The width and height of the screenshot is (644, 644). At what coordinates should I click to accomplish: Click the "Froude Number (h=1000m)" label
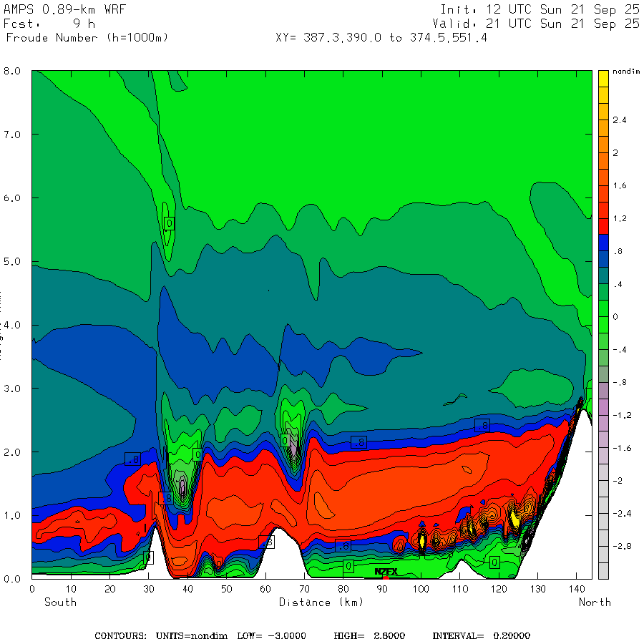87,38
